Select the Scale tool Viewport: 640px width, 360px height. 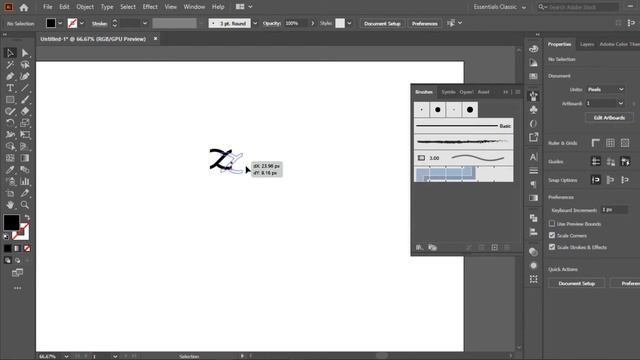tap(25, 123)
